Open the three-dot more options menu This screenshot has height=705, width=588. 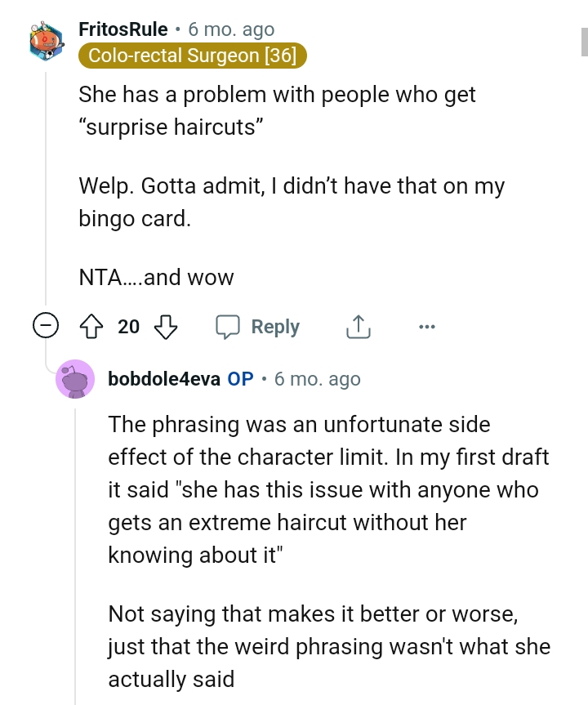426,328
